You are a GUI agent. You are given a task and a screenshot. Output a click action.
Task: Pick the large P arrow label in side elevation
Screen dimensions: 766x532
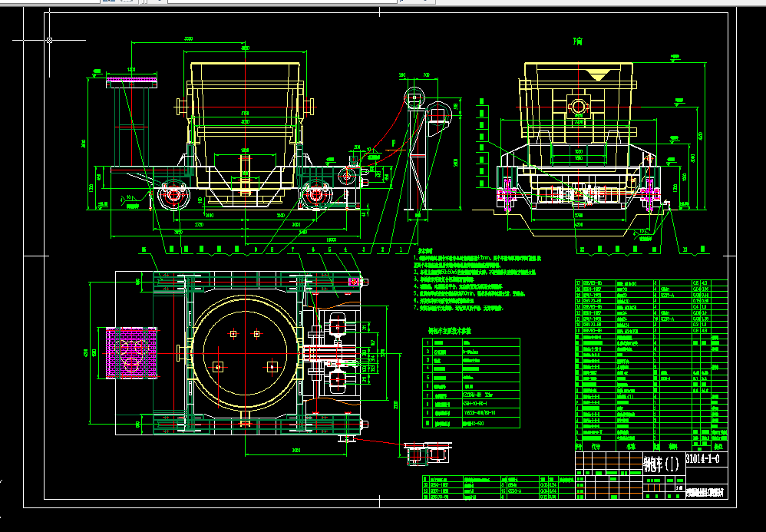coord(394,142)
